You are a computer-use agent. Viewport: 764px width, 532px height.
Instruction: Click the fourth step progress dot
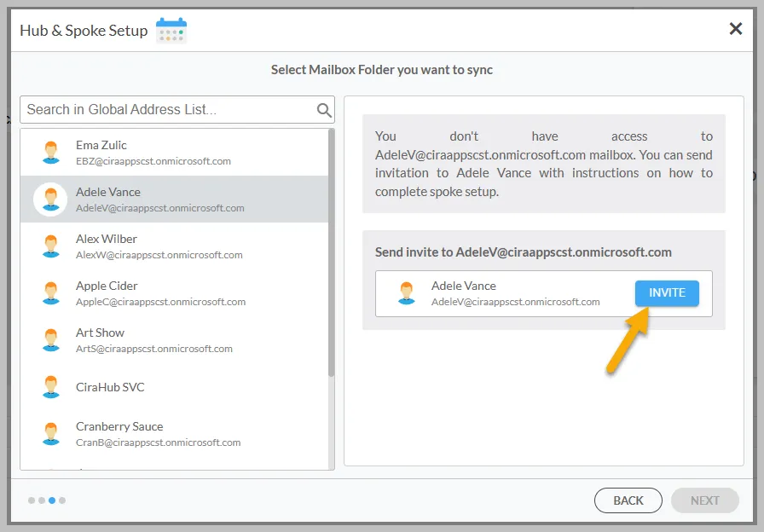(62, 500)
